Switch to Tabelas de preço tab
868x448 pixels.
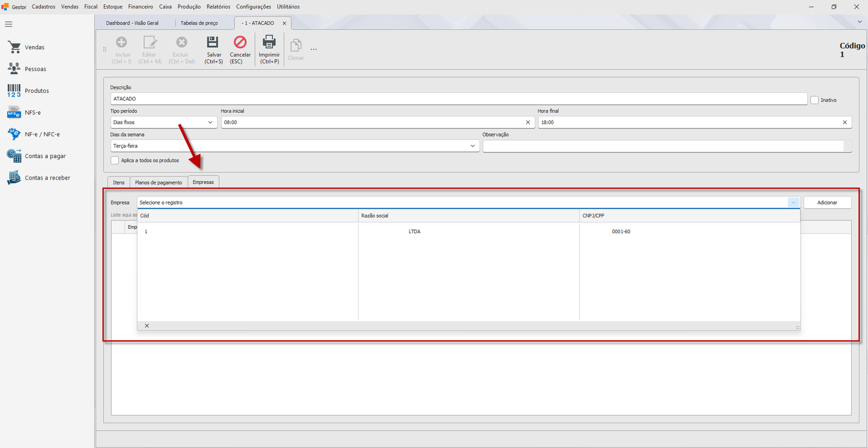click(x=199, y=23)
